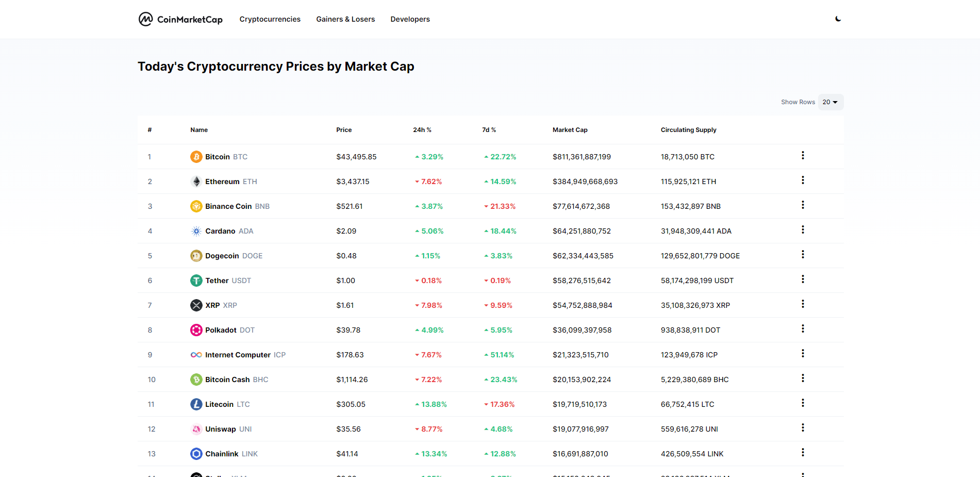Click the Chainlink hexagon icon
Screen dimensions: 980x477
click(196, 454)
